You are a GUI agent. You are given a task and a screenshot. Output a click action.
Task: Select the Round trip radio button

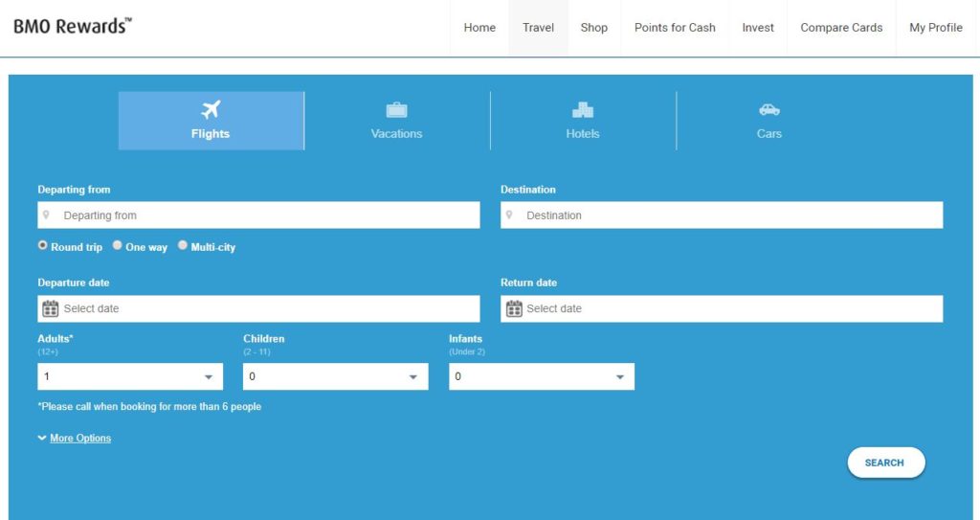click(43, 245)
